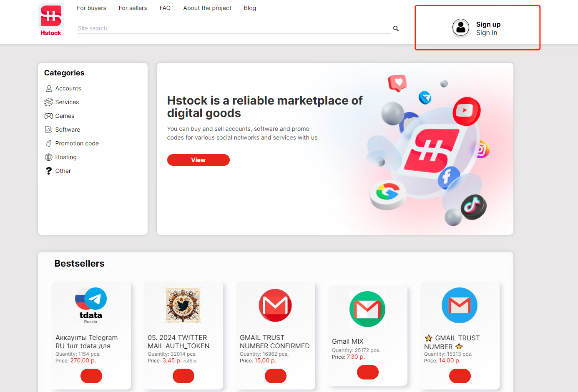The width and height of the screenshot is (578, 392).
Task: Open the For sellers menu
Action: click(133, 8)
